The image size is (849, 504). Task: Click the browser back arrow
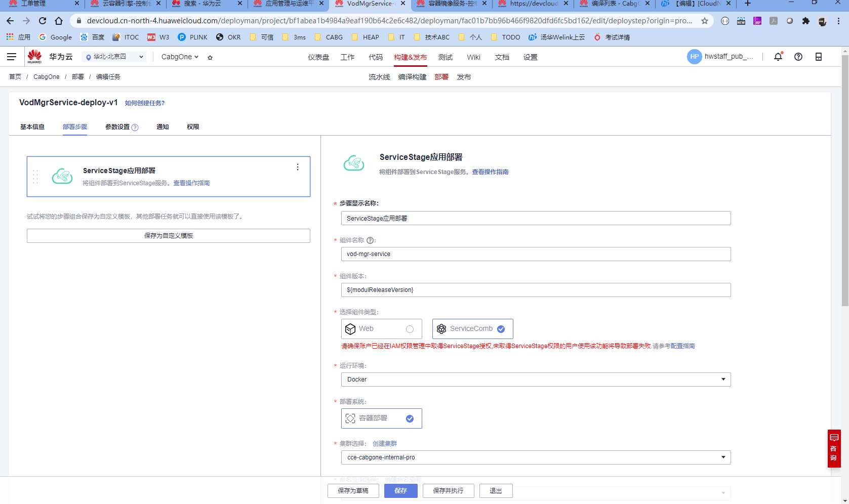10,21
